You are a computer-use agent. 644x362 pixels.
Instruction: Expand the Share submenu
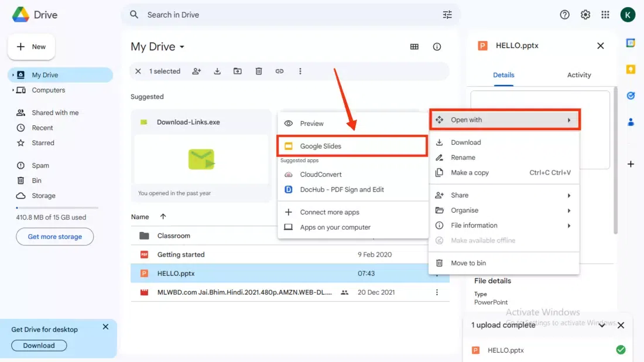[x=504, y=195]
